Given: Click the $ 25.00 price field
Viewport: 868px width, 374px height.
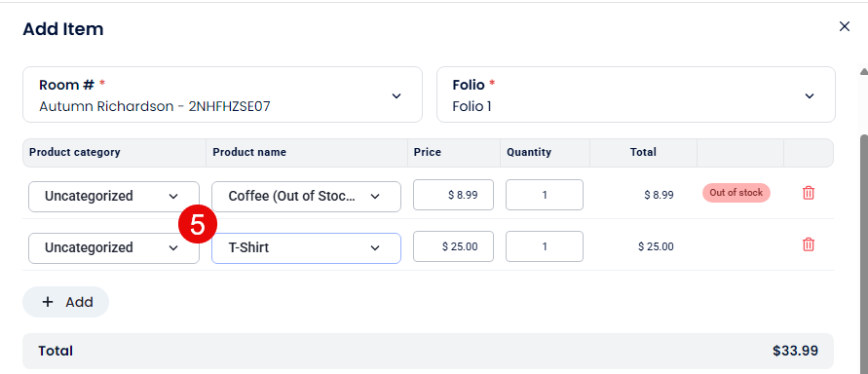Looking at the screenshot, I should tap(453, 246).
